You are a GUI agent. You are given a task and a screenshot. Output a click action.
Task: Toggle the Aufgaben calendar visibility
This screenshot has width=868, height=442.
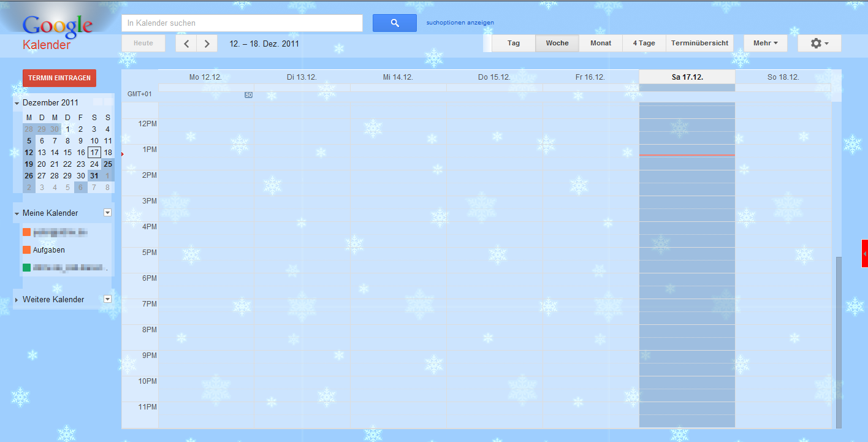[26, 250]
